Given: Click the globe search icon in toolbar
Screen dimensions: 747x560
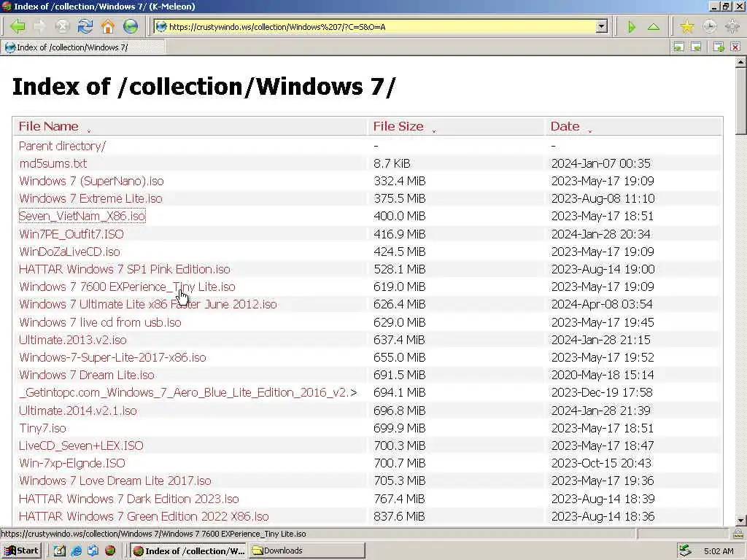Looking at the screenshot, I should (131, 26).
